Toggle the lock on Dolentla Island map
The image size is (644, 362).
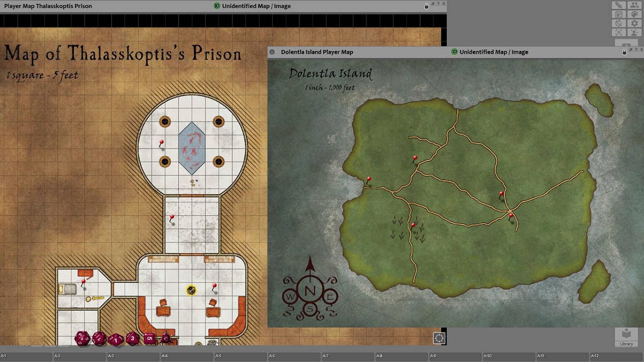(x=624, y=52)
